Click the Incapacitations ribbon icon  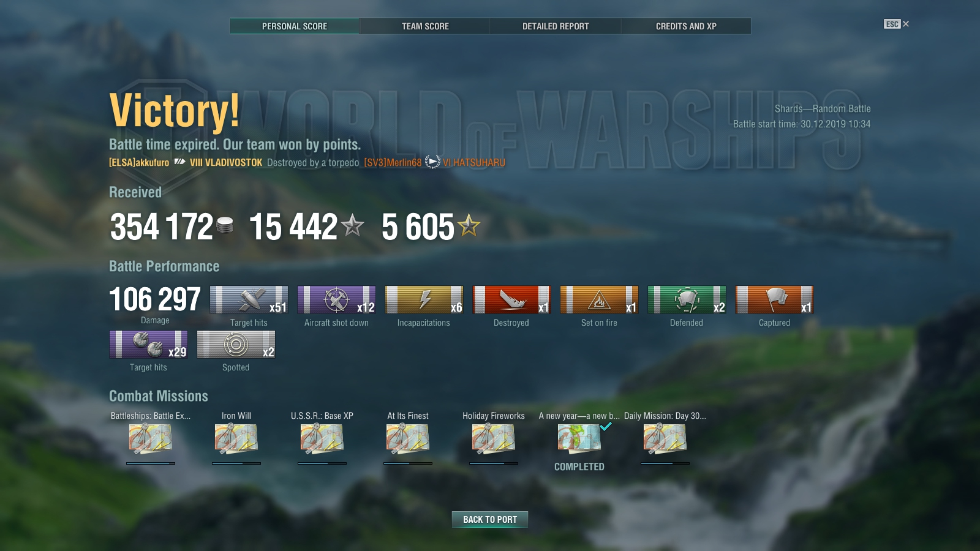424,300
